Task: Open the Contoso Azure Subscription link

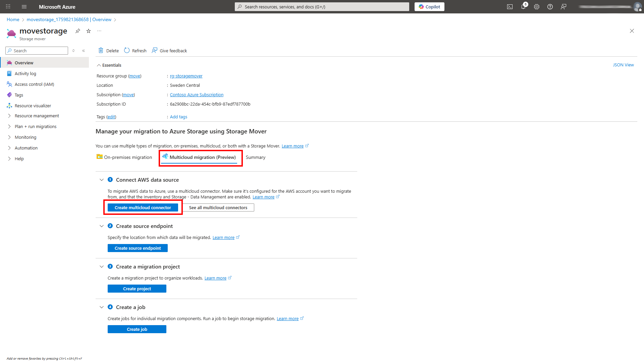Action: (x=197, y=95)
